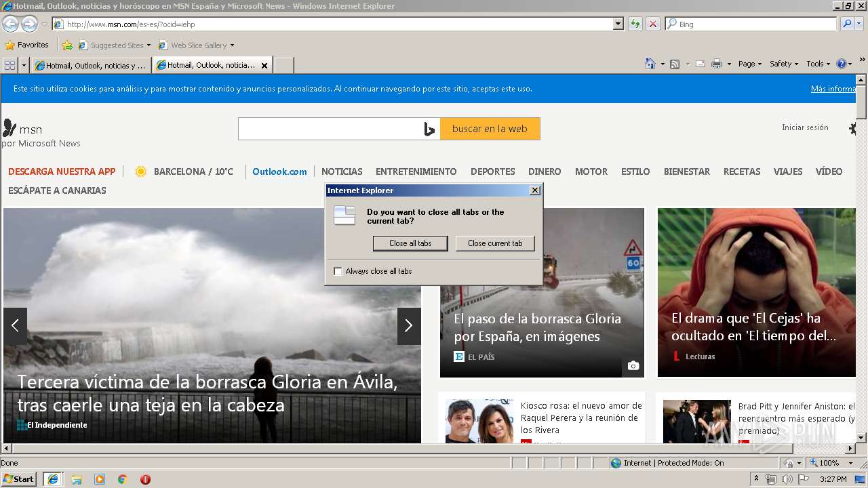The width and height of the screenshot is (868, 488).
Task: Click the Refresh page icon
Action: [635, 24]
